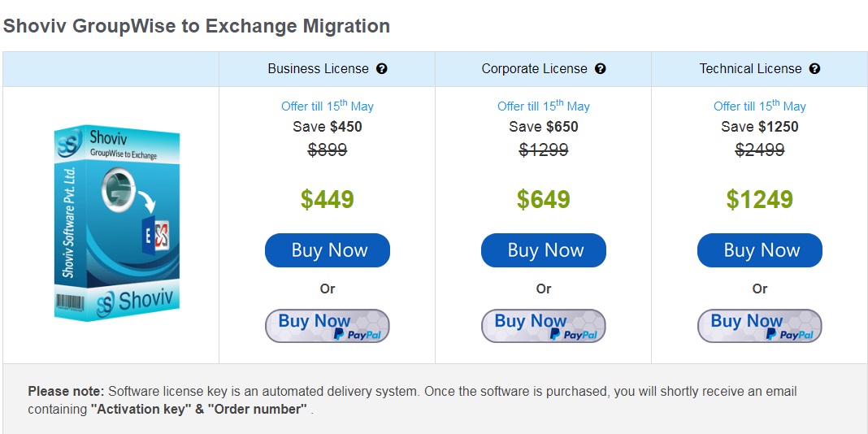Screen dimensions: 868x434
Task: Pay with PayPal for the Corporate License
Action: click(x=544, y=326)
